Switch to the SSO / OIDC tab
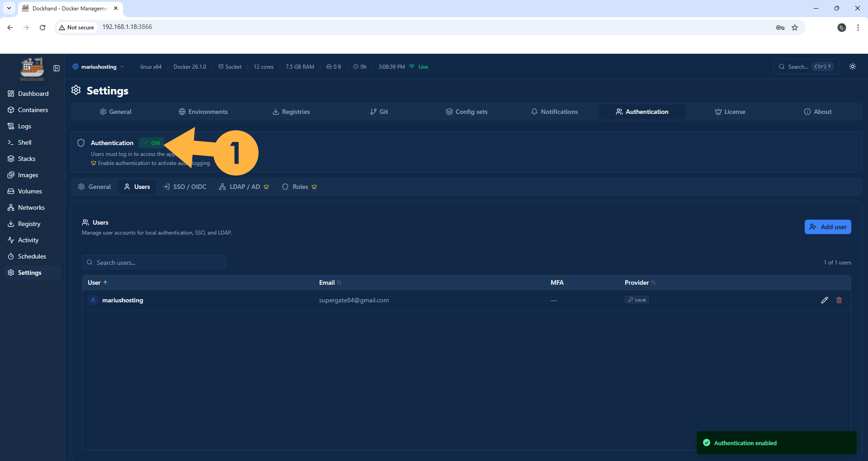Image resolution: width=868 pixels, height=461 pixels. tap(184, 187)
